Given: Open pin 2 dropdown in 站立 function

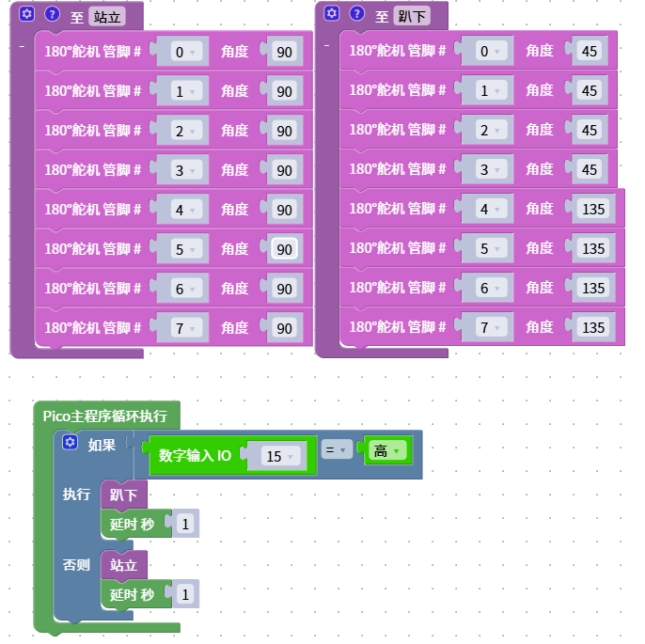Looking at the screenshot, I should tap(186, 131).
